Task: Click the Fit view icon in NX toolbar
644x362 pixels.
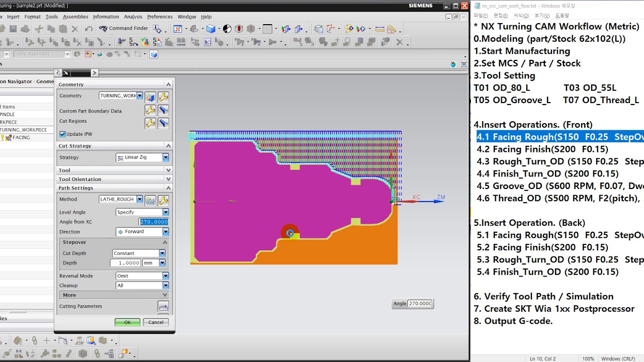Action: click(x=177, y=29)
